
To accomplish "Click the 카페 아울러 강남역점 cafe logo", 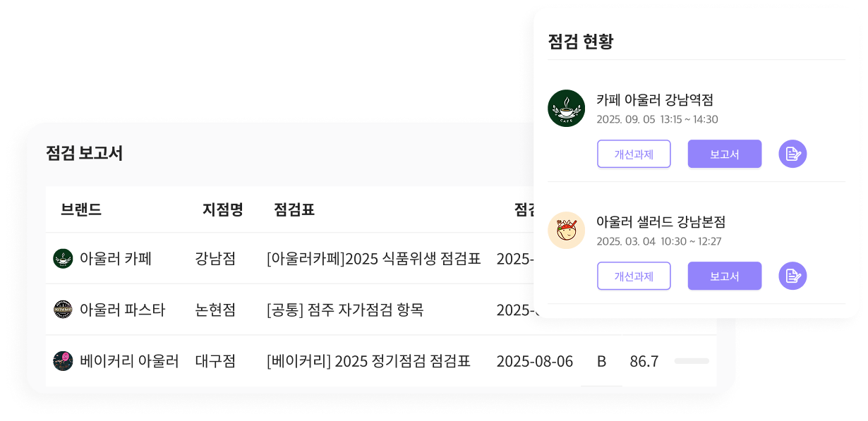I will click(x=566, y=108).
